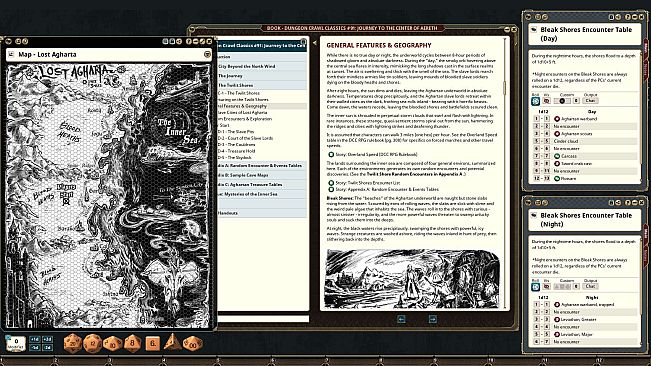Image resolution: width=651 pixels, height=366 pixels.
Task: Click custom dice field on Day table
Action: (x=562, y=101)
